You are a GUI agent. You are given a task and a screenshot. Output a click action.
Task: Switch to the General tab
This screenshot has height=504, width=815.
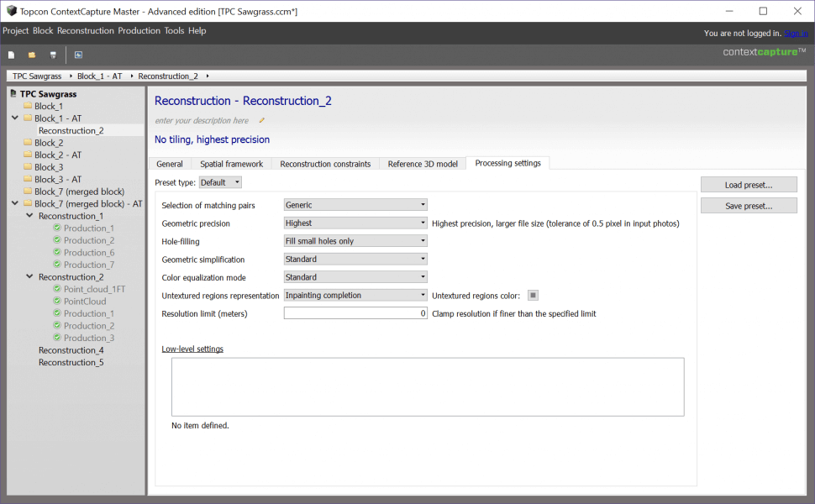click(x=170, y=164)
